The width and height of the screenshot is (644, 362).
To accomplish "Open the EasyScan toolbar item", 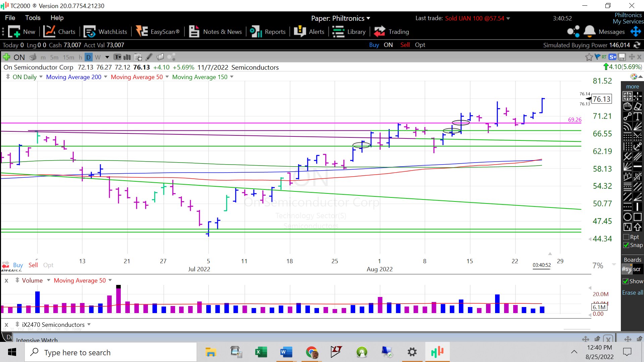I will click(x=158, y=32).
